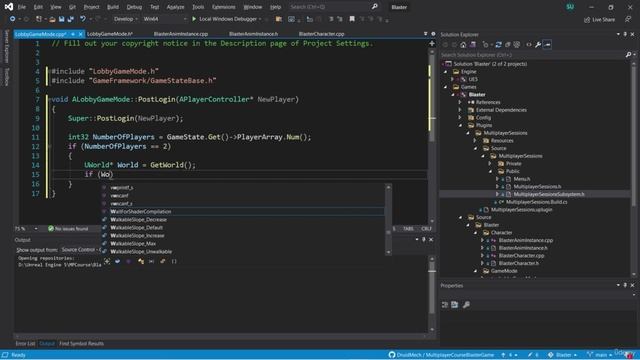Viewport: 640px width, 360px height.
Task: Click the GitHub repository icon in status bar
Action: 392,355
